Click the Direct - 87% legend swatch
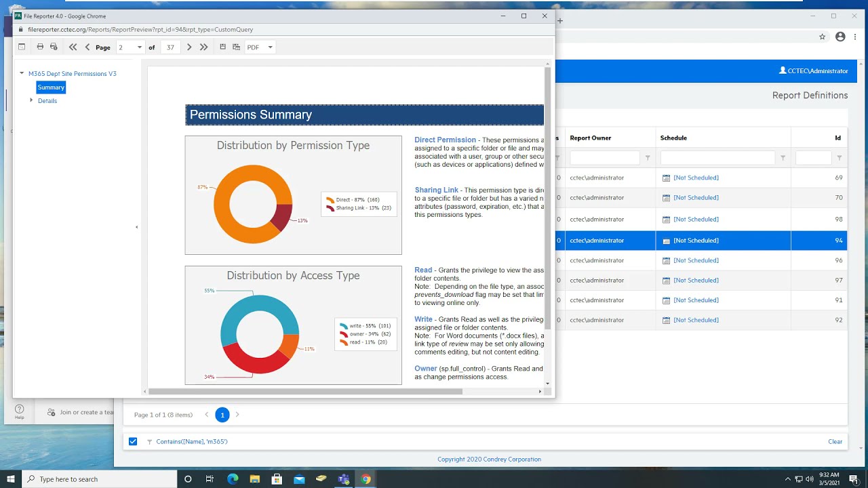This screenshot has width=868, height=488. point(330,200)
